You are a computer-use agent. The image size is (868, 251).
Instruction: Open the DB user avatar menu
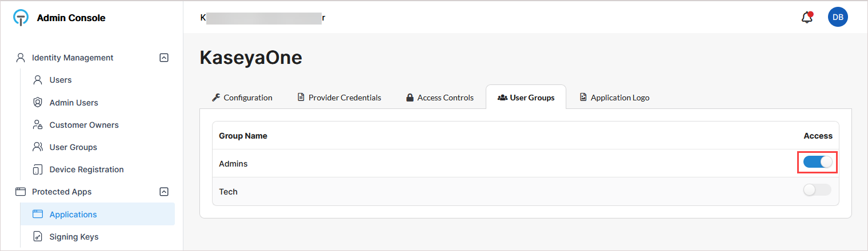[x=838, y=17]
